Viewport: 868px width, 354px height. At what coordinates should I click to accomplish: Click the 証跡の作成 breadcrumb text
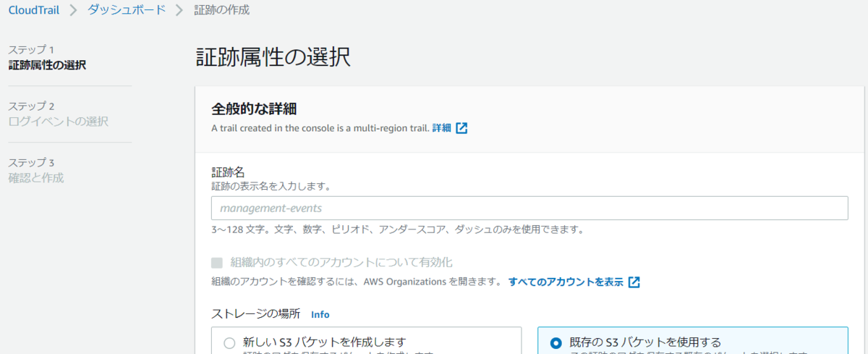(222, 10)
